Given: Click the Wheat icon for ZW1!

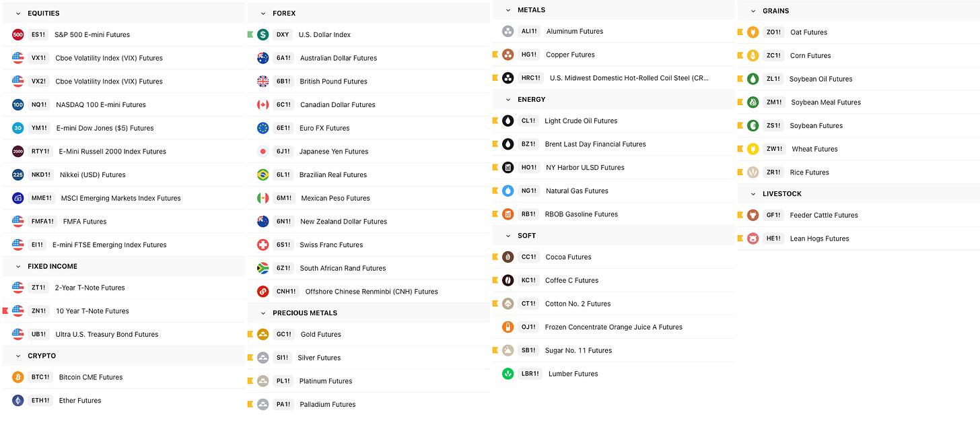Looking at the screenshot, I should click(x=753, y=149).
